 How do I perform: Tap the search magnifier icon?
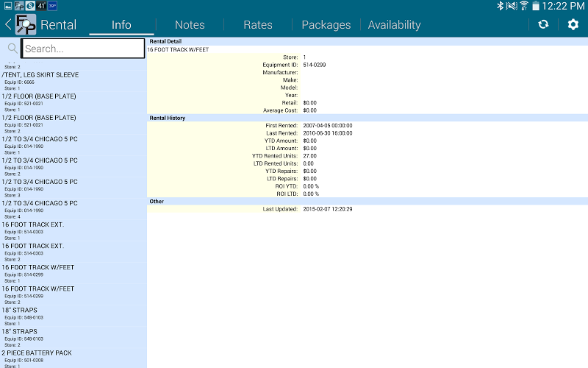click(12, 48)
